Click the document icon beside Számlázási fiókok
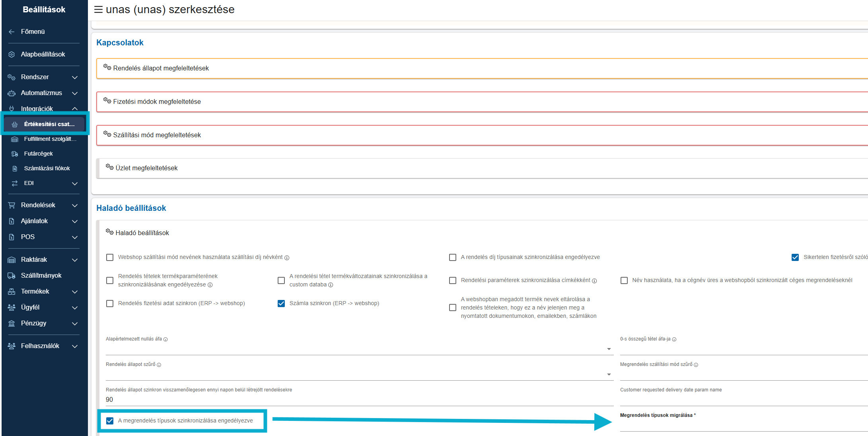The image size is (868, 436). tap(15, 169)
